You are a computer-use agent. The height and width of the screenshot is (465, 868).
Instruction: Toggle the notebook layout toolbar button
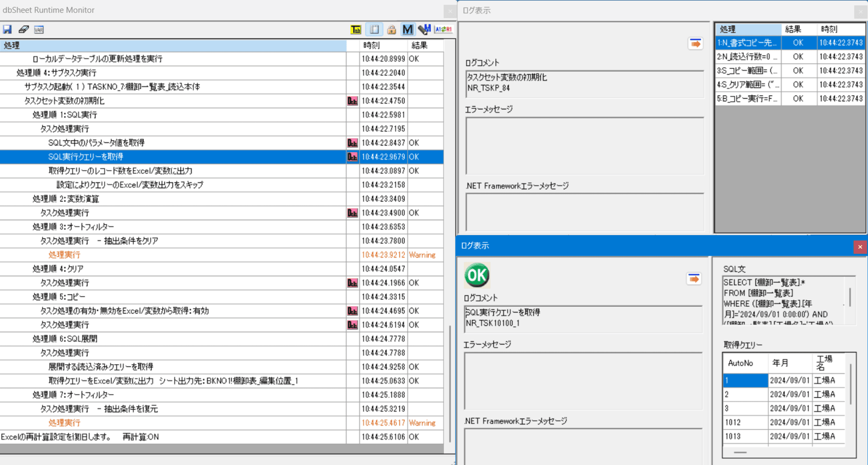click(374, 29)
